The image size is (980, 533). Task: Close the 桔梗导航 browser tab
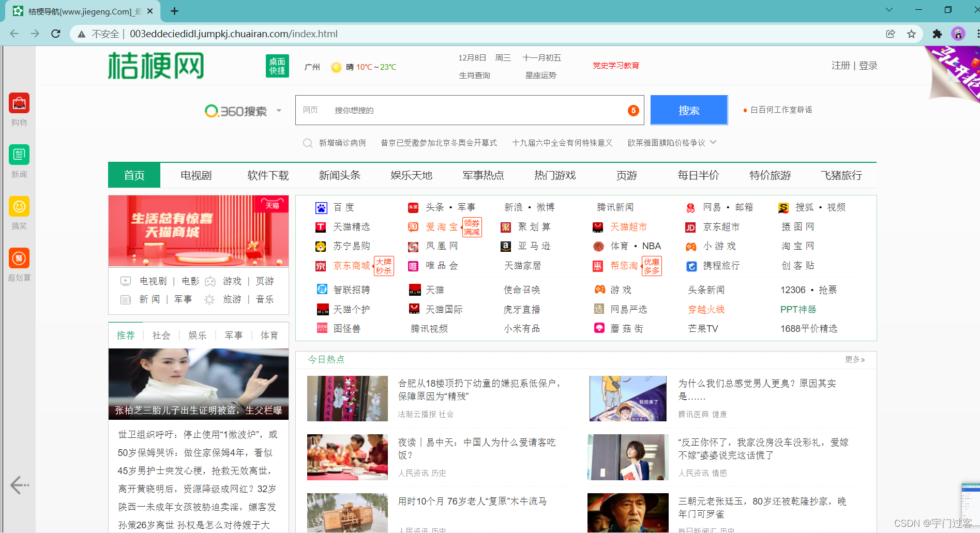click(150, 11)
